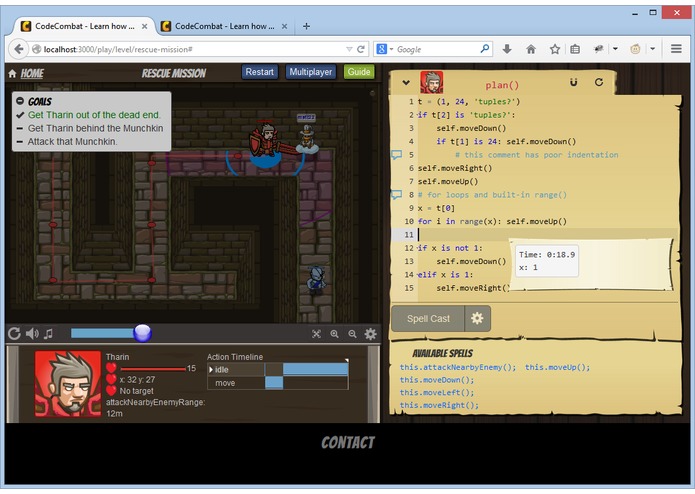Collapse the Goals panel
This screenshot has width=695, height=494.
coord(20,101)
